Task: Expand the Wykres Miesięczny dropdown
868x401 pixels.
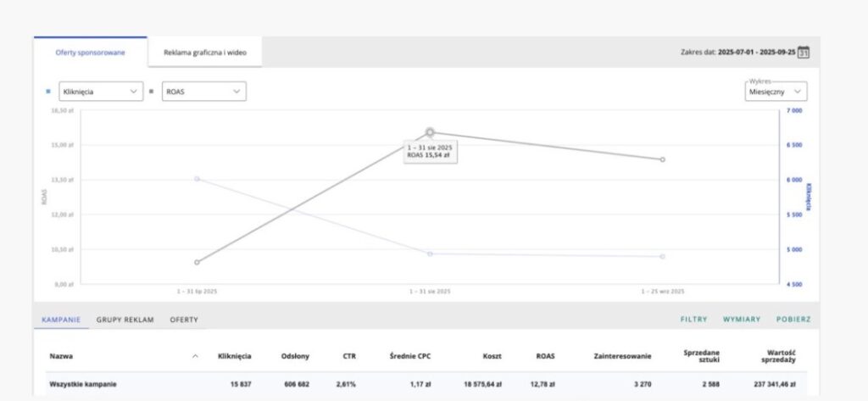Action: (x=776, y=92)
